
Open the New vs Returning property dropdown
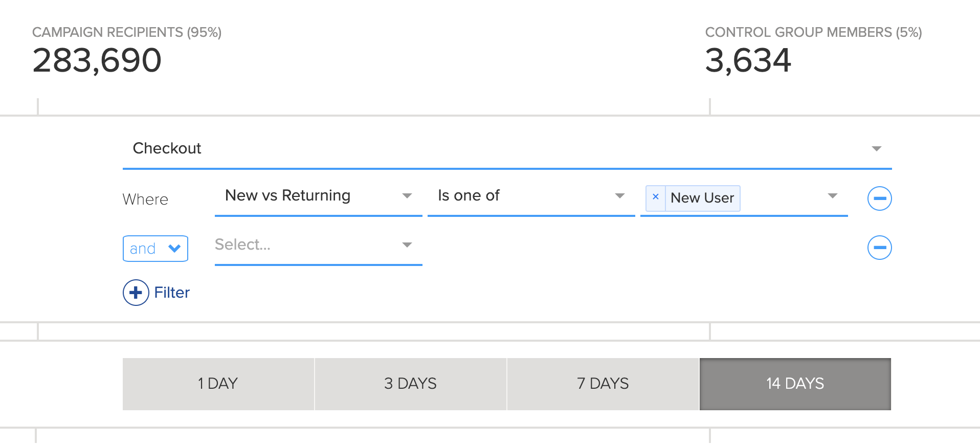click(x=317, y=196)
